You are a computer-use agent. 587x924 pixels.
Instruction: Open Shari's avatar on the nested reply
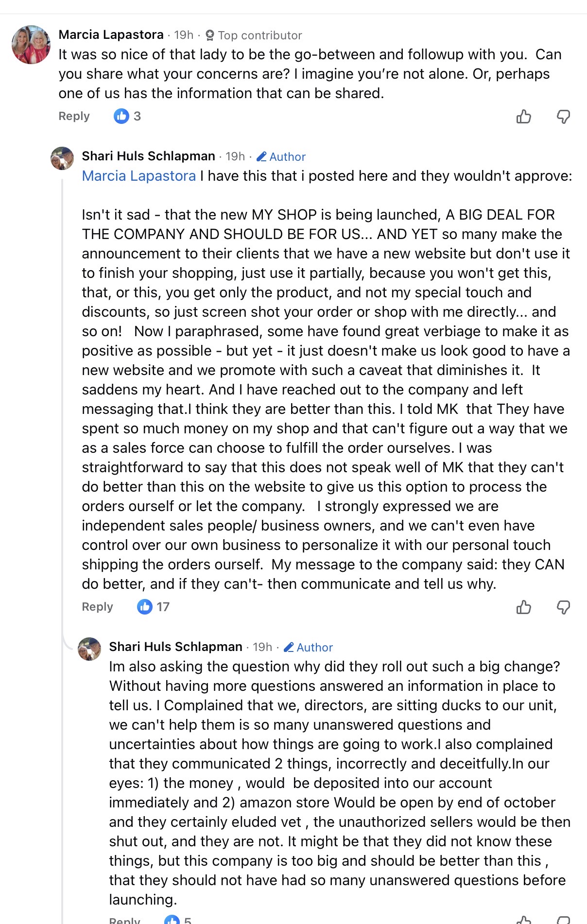pyautogui.click(x=89, y=649)
